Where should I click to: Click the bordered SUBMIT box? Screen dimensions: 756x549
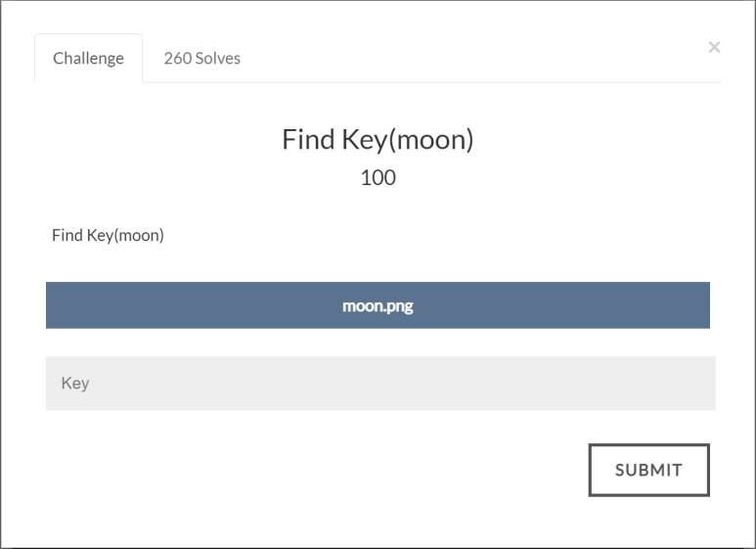click(x=649, y=470)
